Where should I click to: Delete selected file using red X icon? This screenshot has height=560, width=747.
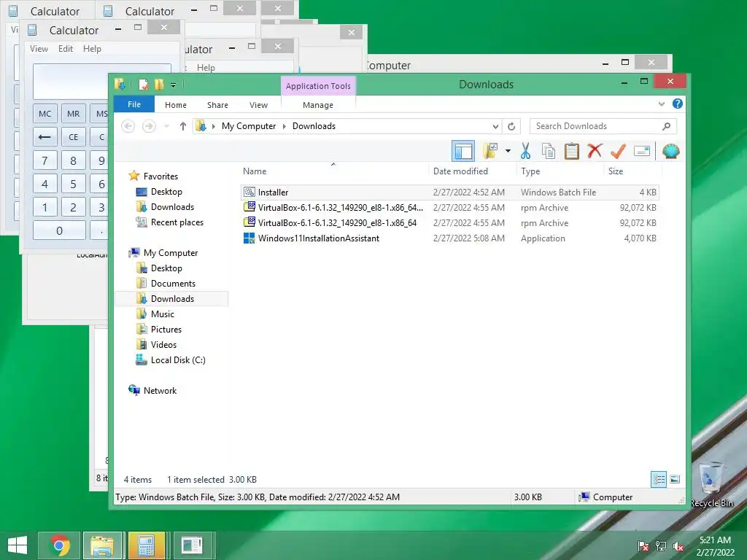click(x=595, y=151)
